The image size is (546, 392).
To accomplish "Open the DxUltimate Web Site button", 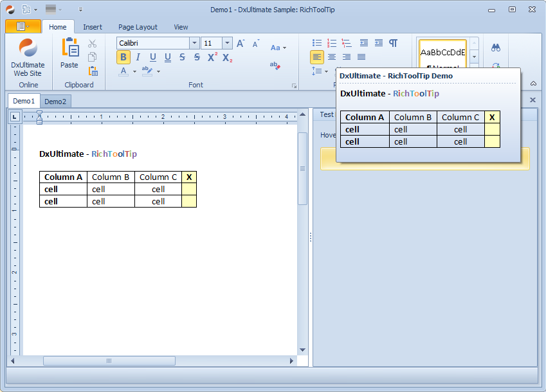I will [x=28, y=57].
